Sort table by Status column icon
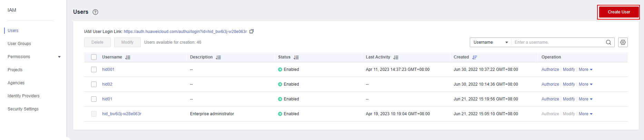Screen dimensions: 644x140 [296, 57]
